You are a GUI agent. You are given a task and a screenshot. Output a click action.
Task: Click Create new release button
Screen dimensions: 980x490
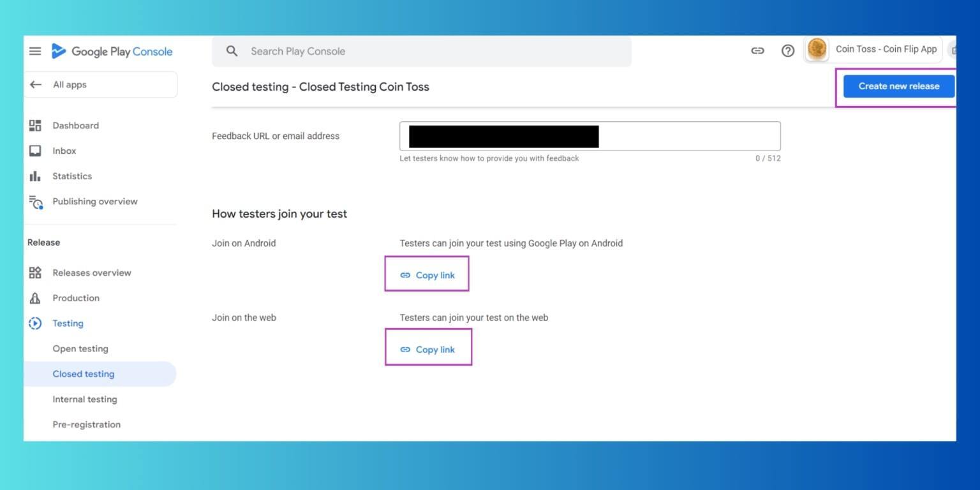[898, 86]
